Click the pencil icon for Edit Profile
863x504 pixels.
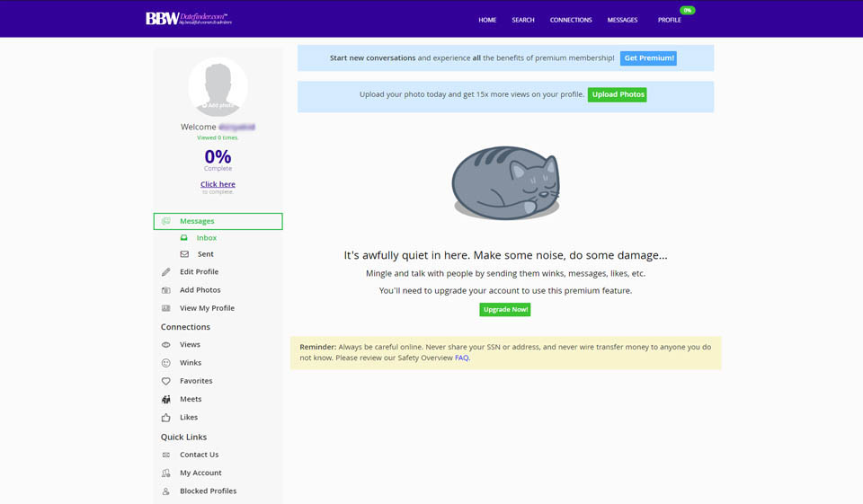coord(165,272)
